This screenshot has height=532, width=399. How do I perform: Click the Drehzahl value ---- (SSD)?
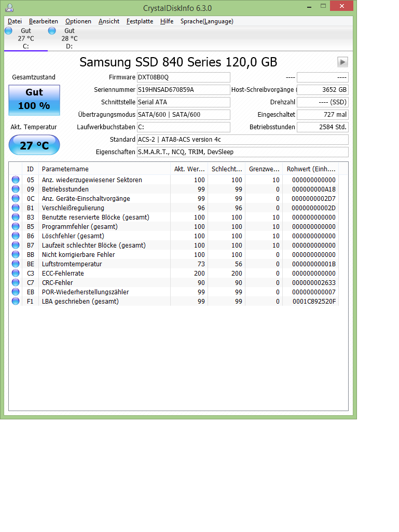point(323,102)
